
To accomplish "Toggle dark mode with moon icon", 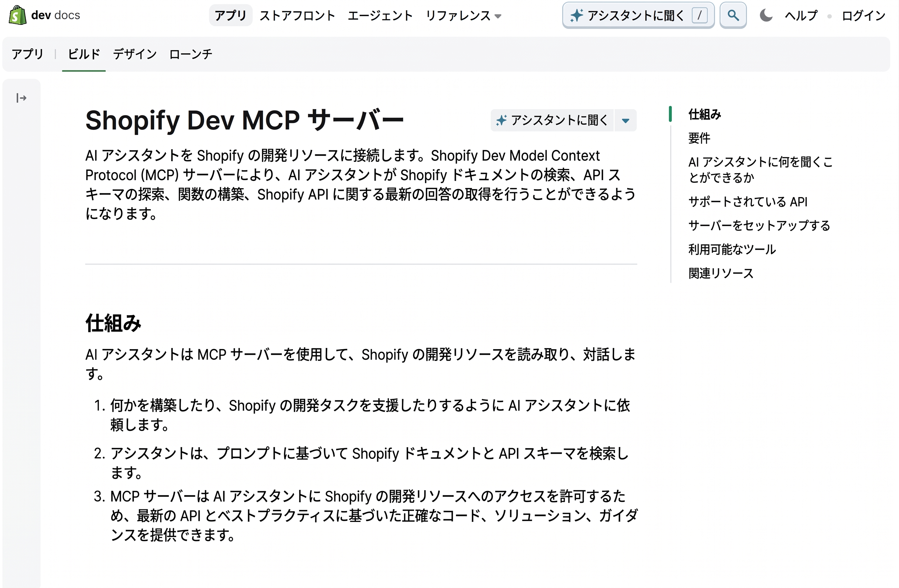I will [766, 15].
